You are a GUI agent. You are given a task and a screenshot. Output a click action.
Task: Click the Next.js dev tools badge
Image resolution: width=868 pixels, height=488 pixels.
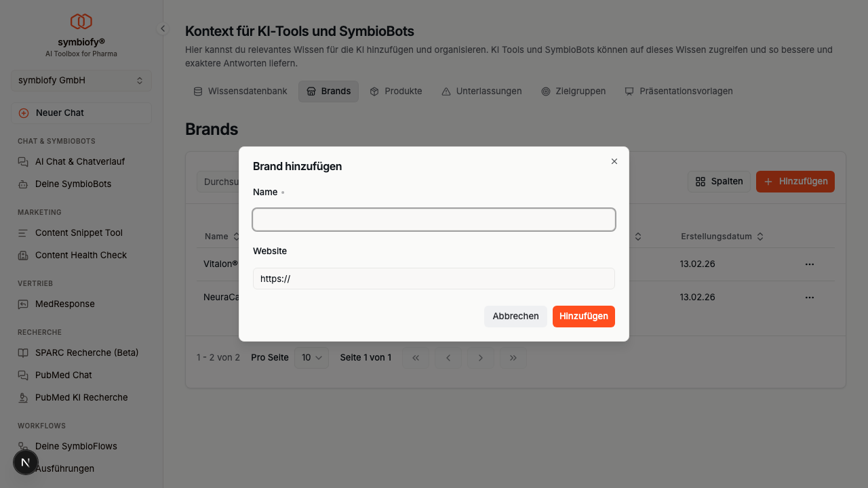point(26,462)
